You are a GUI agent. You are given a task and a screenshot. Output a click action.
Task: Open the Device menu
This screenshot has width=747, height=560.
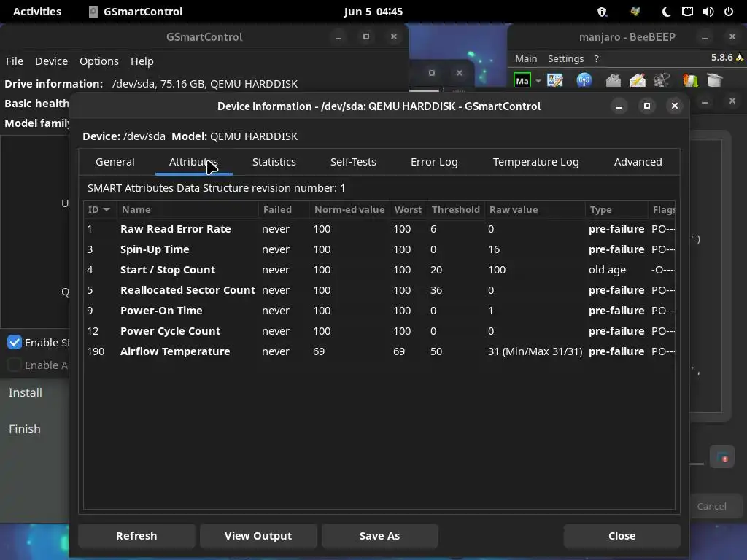pos(52,61)
